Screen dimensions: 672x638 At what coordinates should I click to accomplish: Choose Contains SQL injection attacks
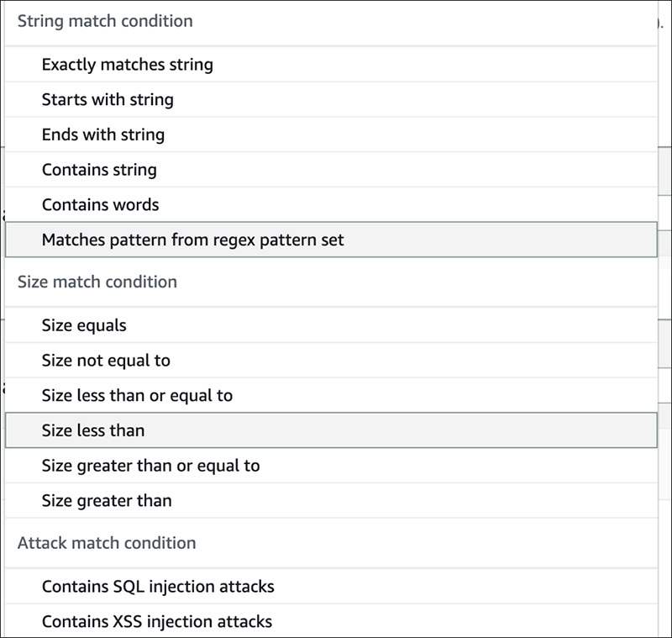tap(158, 587)
